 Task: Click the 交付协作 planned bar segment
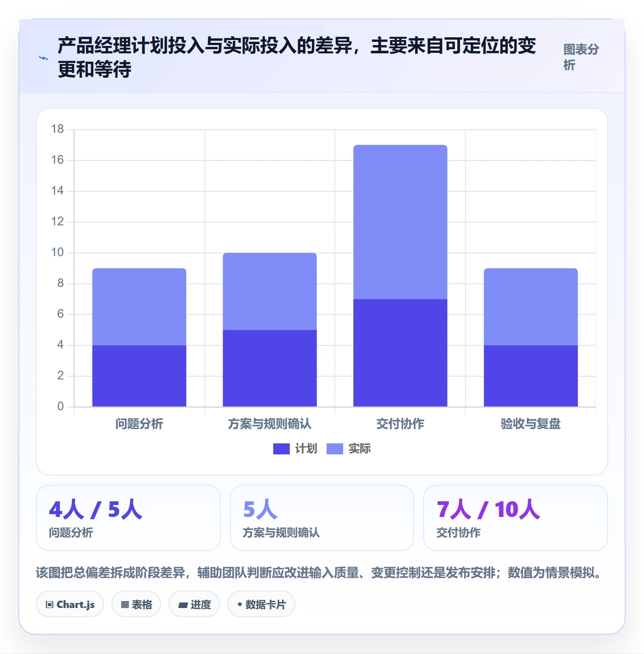click(400, 353)
